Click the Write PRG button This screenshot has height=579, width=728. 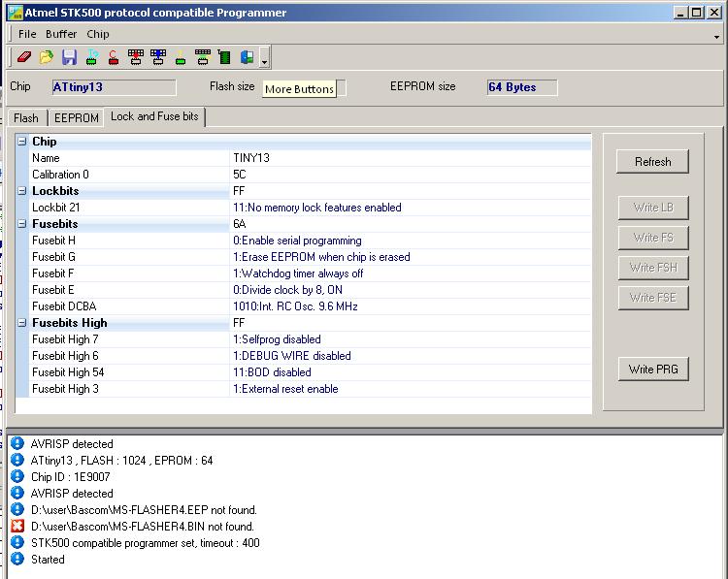click(x=653, y=369)
